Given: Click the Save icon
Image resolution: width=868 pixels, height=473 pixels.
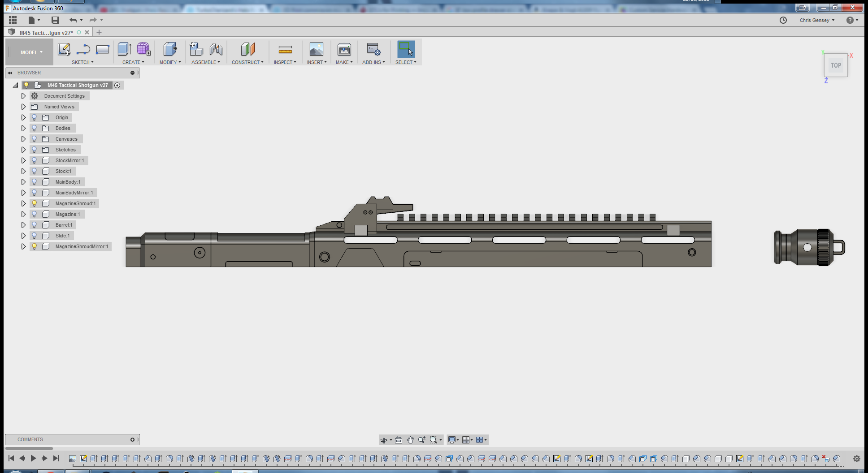Looking at the screenshot, I should 55,20.
